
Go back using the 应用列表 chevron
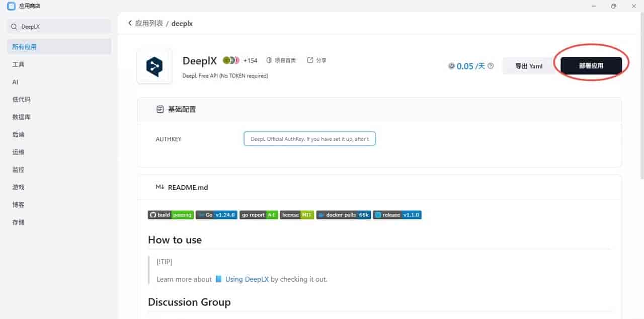130,23
